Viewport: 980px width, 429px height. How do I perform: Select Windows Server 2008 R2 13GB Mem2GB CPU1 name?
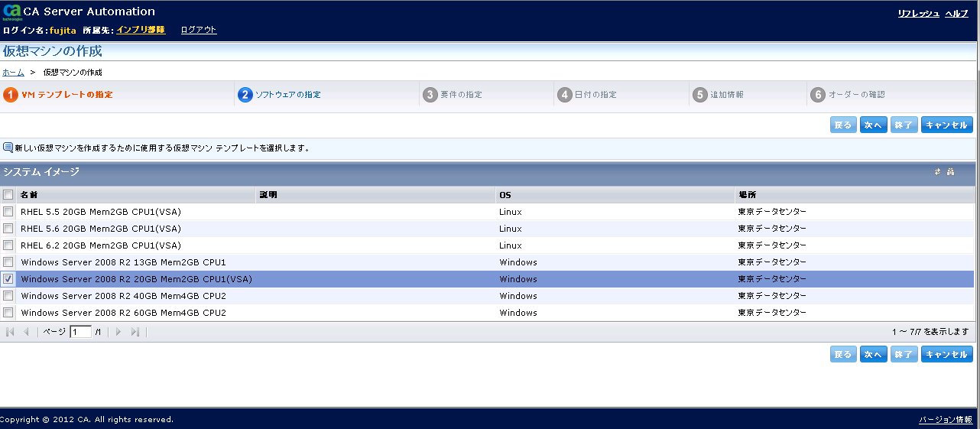(123, 262)
